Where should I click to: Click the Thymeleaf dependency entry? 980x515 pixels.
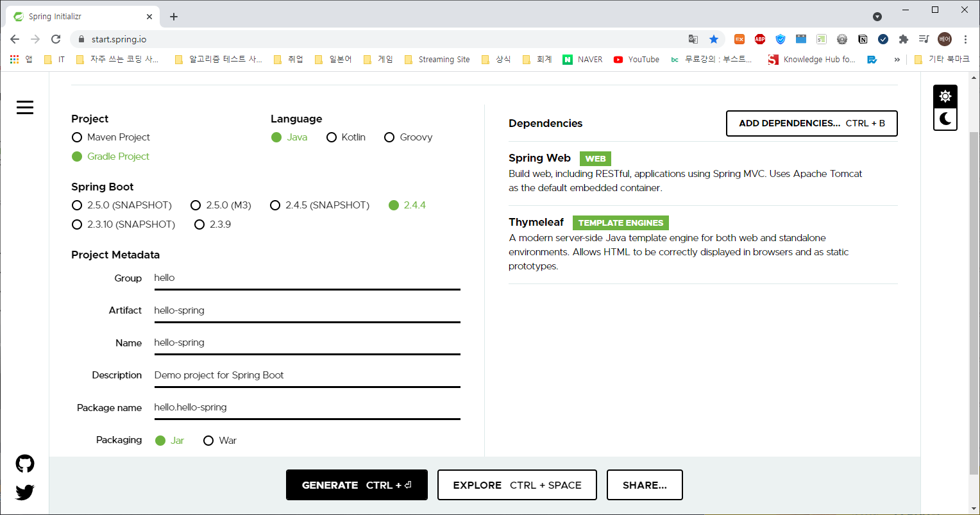coord(703,244)
